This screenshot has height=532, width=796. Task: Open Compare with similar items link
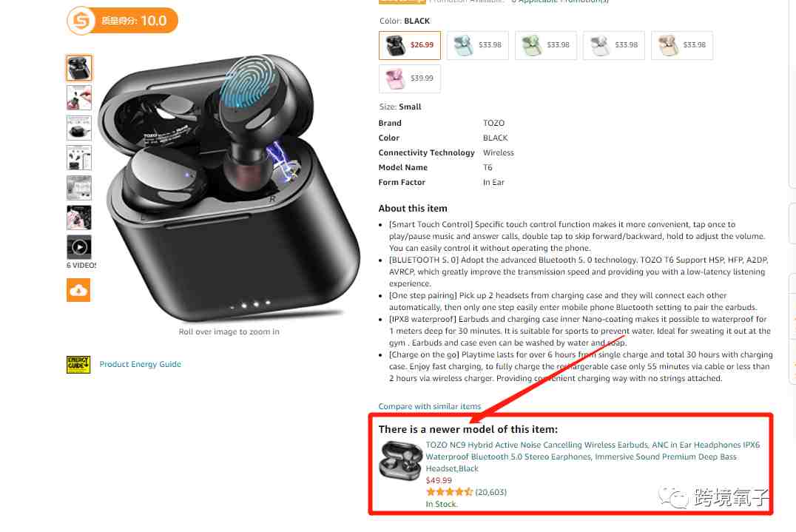coord(430,406)
